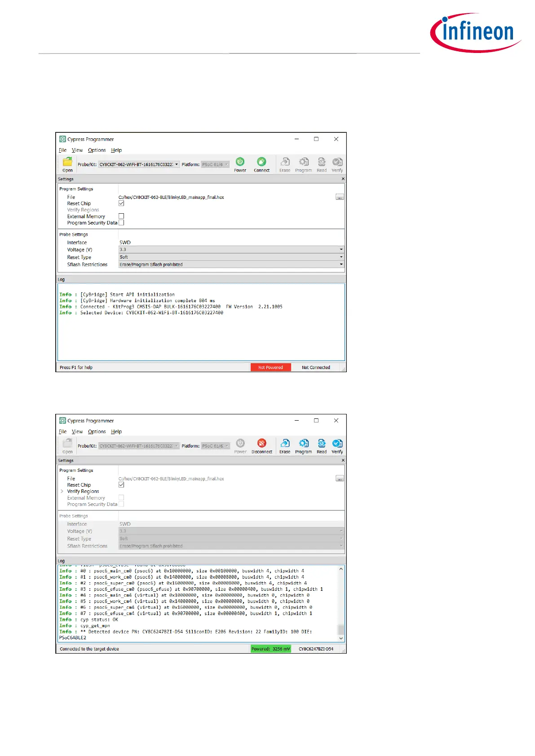535x756 pixels.
Task: Click SWD Interface value in upper window
Action: (x=125, y=242)
